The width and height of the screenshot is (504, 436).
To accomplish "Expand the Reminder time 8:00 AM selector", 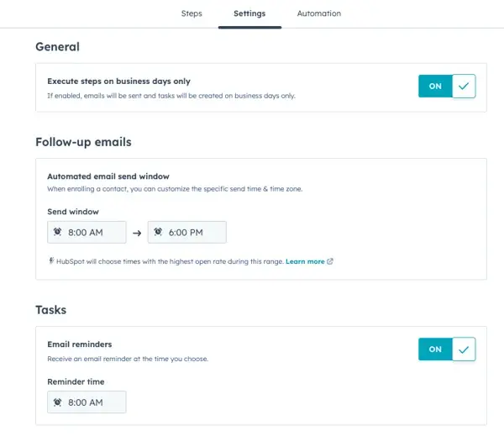I will [87, 402].
